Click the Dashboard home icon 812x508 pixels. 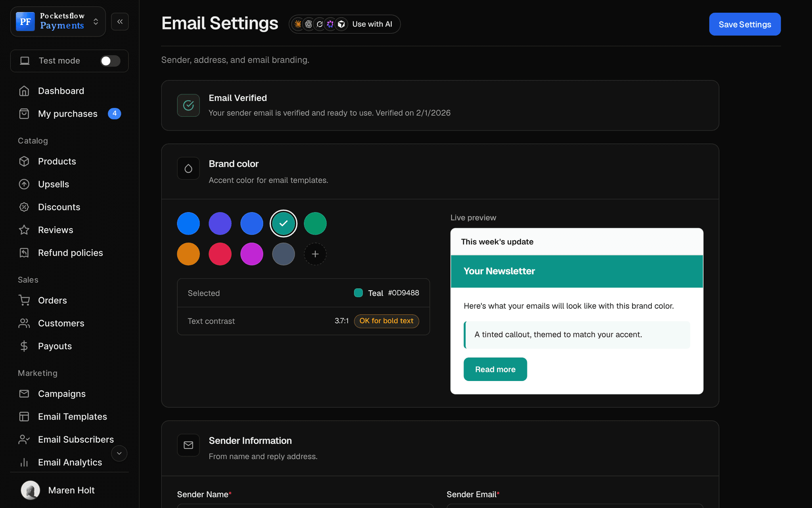pyautogui.click(x=24, y=91)
